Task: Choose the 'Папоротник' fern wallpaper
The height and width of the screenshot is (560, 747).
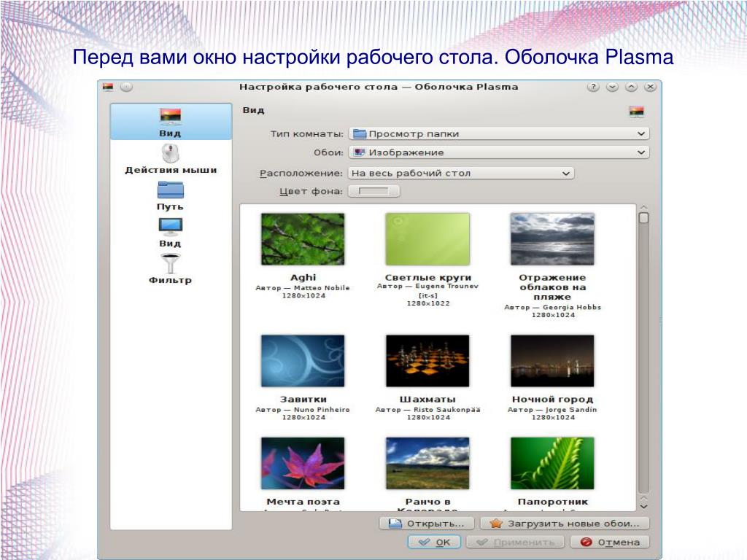Action: point(552,463)
